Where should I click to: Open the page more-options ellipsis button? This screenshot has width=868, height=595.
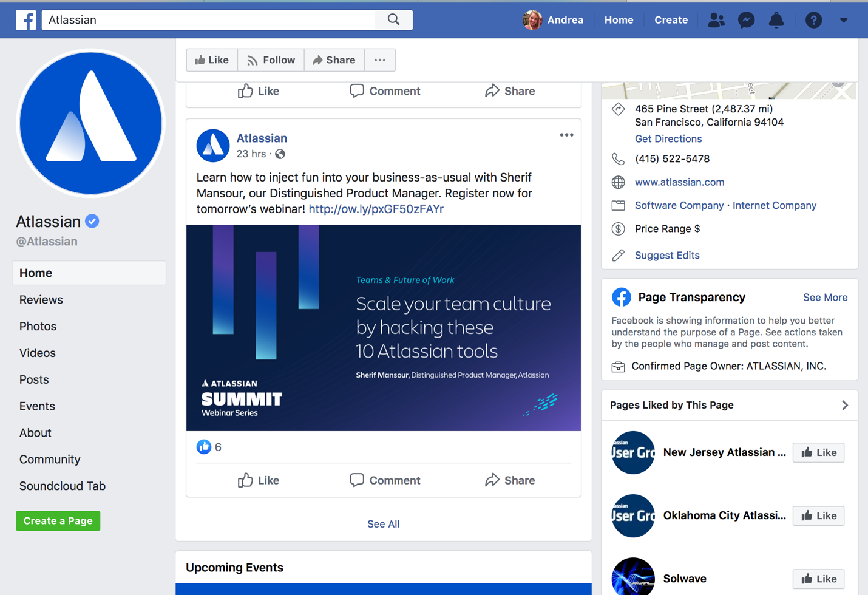click(x=380, y=60)
